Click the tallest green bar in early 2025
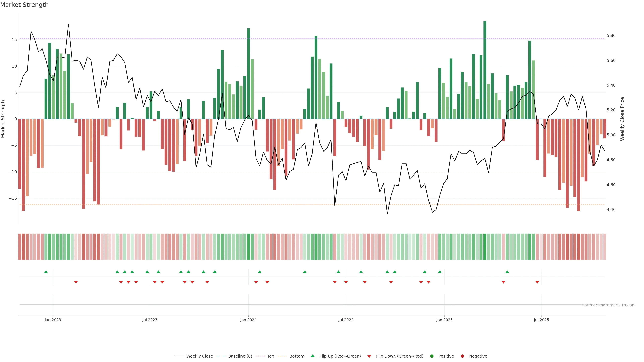Screen dimensions: 644x362 [485, 70]
